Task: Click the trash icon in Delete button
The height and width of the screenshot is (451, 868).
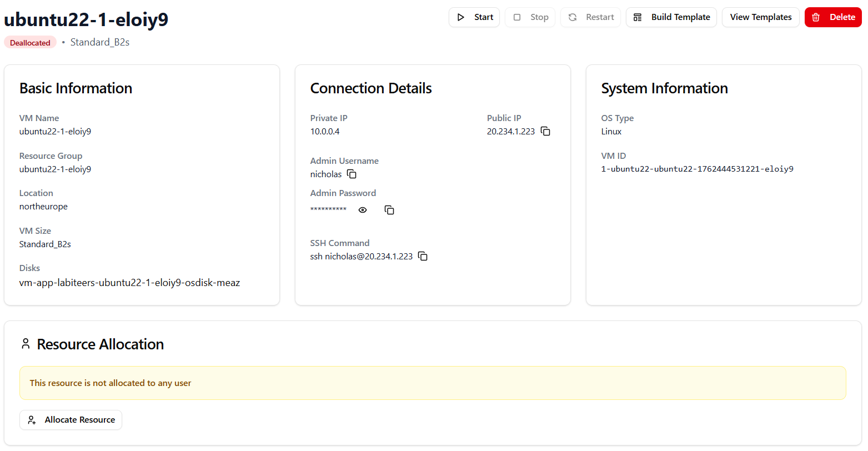Action: tap(816, 17)
